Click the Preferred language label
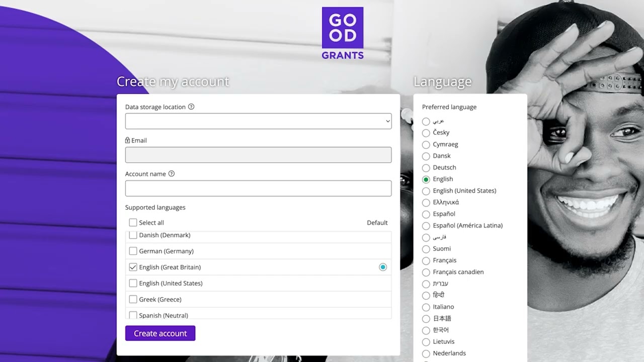The width and height of the screenshot is (644, 362). [x=449, y=107]
